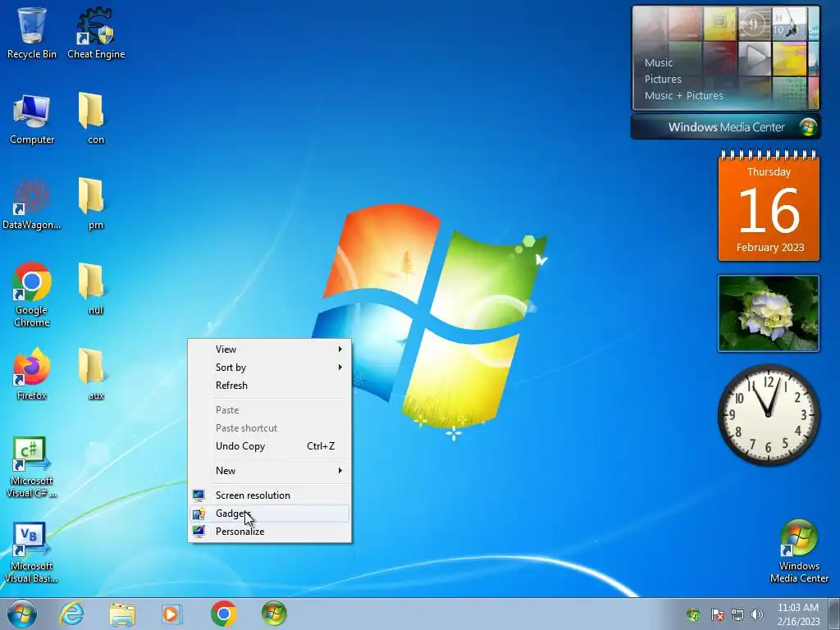The image size is (840, 630).
Task: Choose Personalize in the context menu
Action: click(269, 532)
